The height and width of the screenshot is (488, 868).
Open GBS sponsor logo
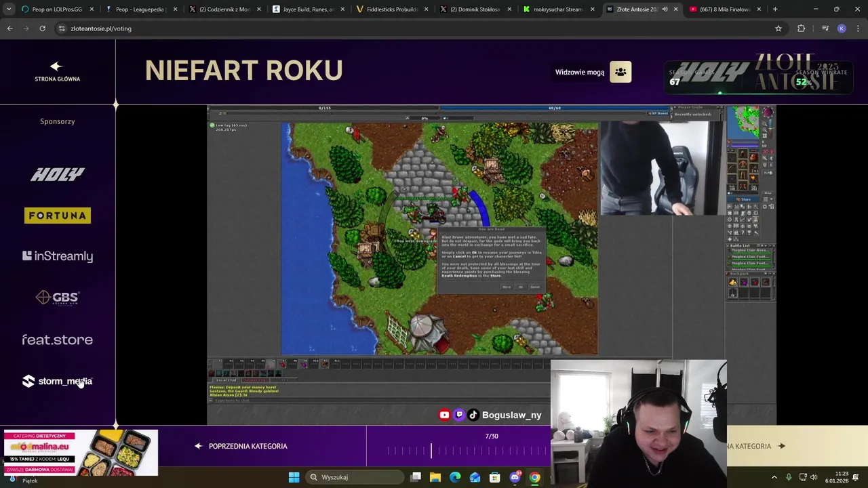click(x=57, y=298)
